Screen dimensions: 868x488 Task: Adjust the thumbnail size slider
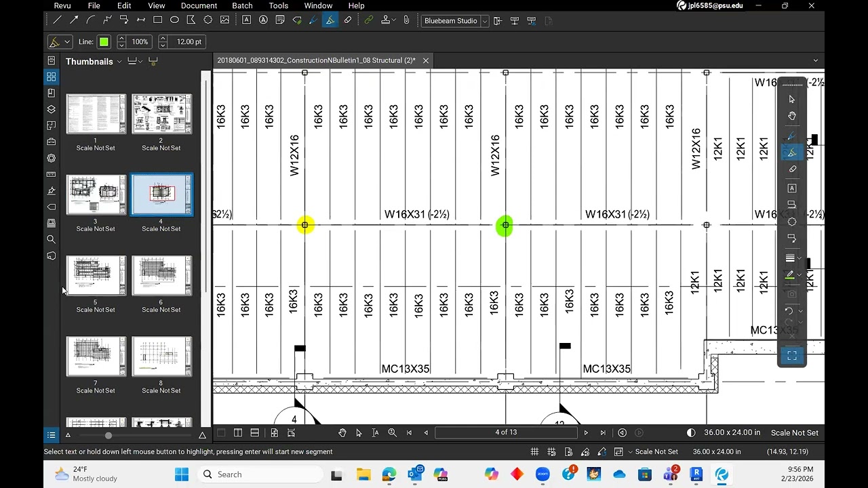click(x=108, y=435)
